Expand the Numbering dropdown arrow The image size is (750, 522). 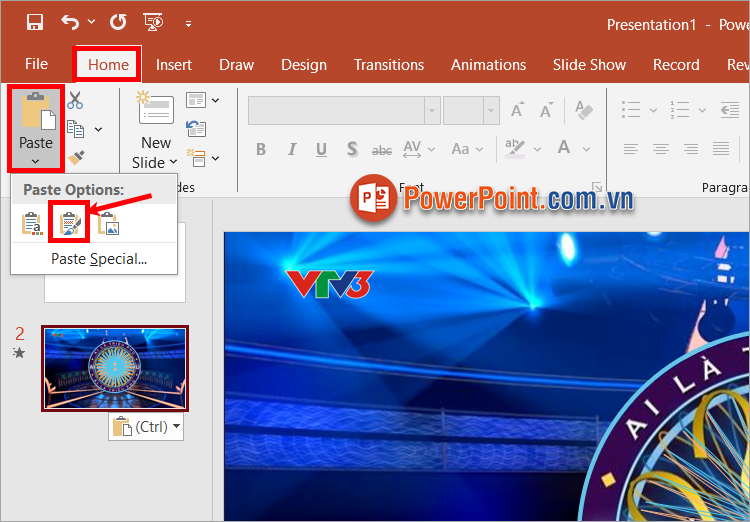702,111
